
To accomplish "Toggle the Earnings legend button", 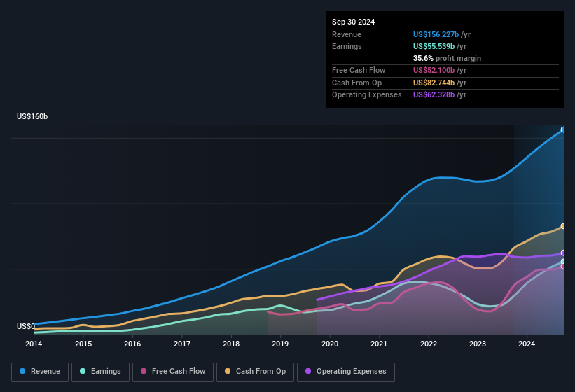I will point(100,372).
